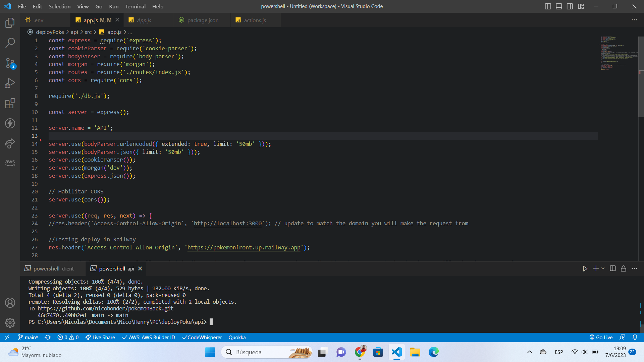Follow the localhost:3000 link on line 24

coord(228,223)
